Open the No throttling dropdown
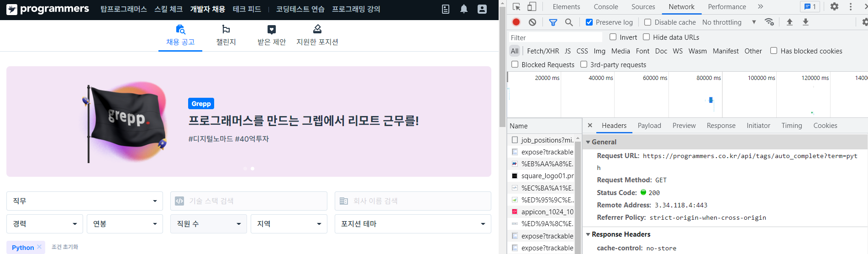868x254 pixels. coord(729,22)
